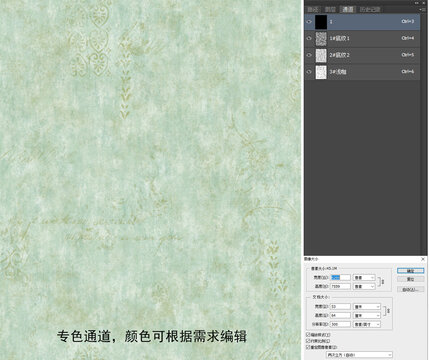Select the 2#底纹2 spot channel thumbnail
Image resolution: width=430 pixels, height=360 pixels.
(321, 55)
